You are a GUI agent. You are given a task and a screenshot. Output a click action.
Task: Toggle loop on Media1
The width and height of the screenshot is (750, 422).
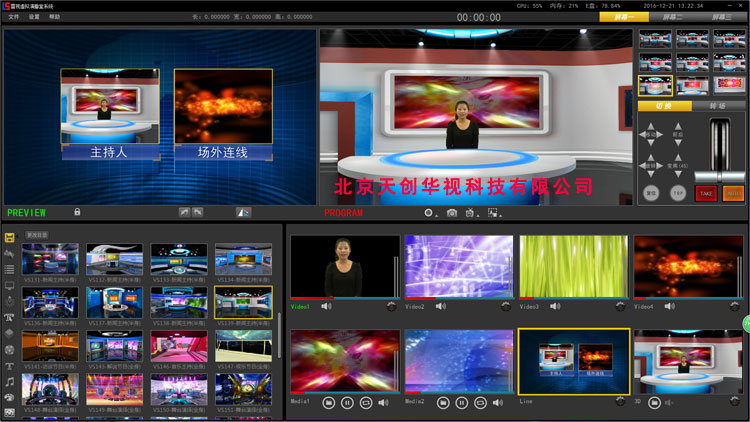[x=366, y=402]
